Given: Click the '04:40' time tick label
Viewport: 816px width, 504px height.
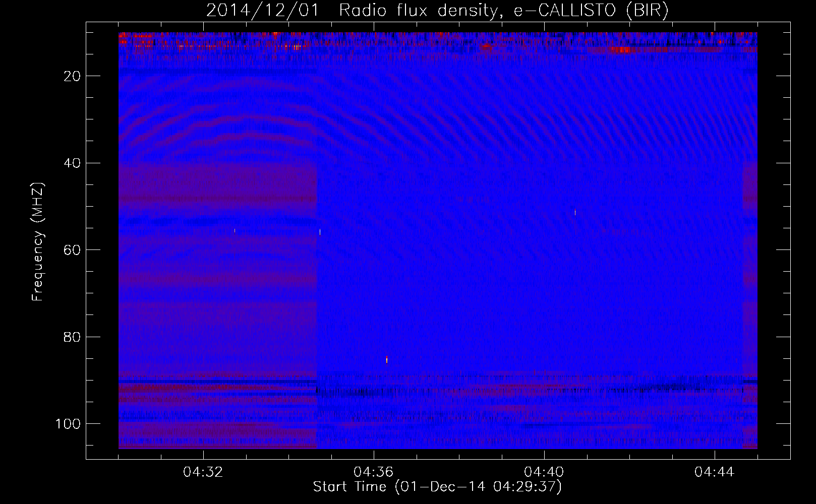Looking at the screenshot, I should click(x=544, y=472).
